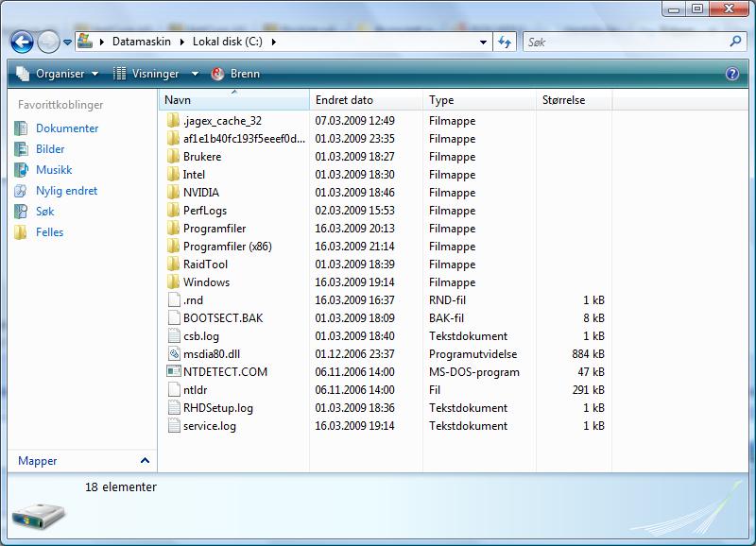Viewport: 756px width, 546px height.
Task: Go back with the blue back arrow
Action: [22, 42]
